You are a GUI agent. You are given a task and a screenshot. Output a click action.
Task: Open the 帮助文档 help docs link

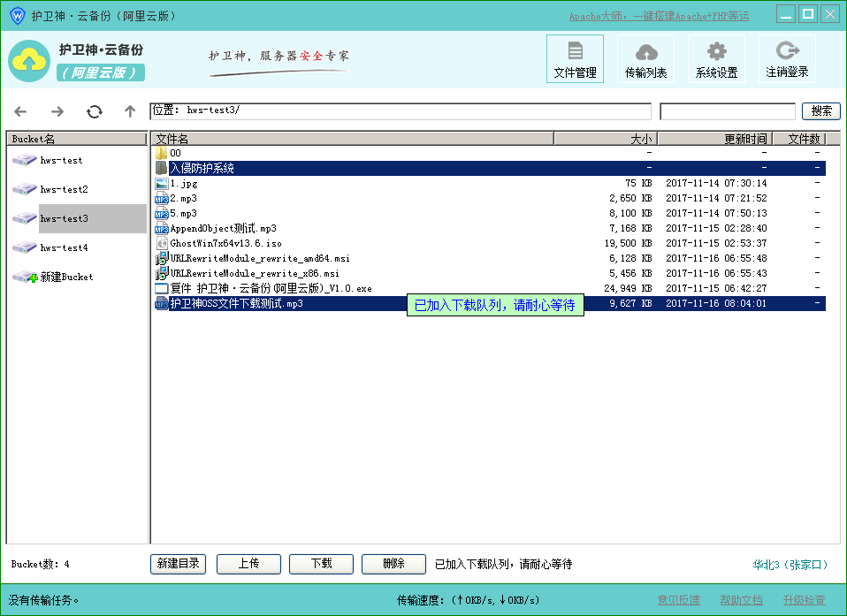coord(741,600)
